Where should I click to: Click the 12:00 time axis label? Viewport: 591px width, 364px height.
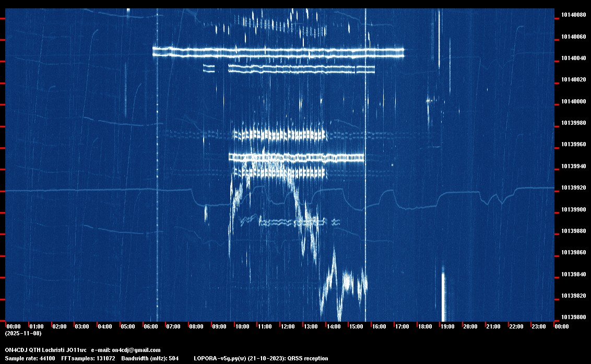tap(288, 326)
